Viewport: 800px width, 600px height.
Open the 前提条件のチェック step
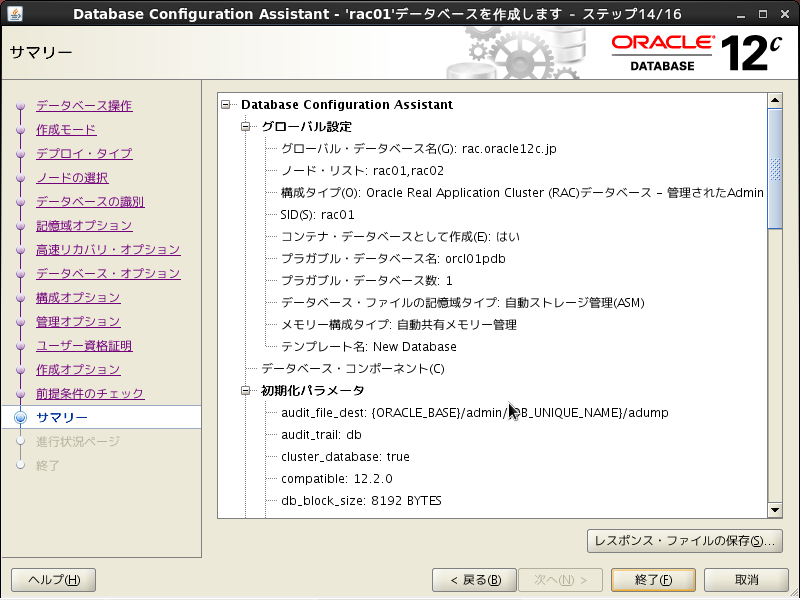(x=90, y=393)
